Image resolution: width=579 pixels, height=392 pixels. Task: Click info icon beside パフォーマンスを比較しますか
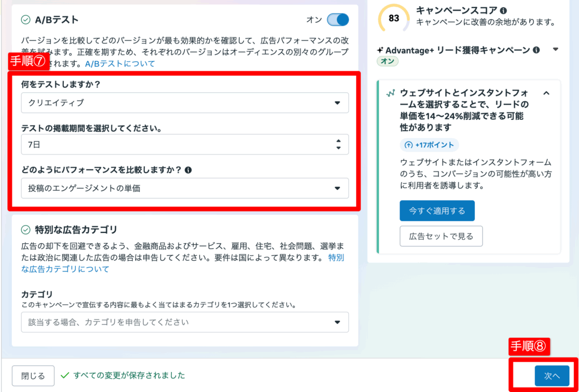(x=188, y=169)
